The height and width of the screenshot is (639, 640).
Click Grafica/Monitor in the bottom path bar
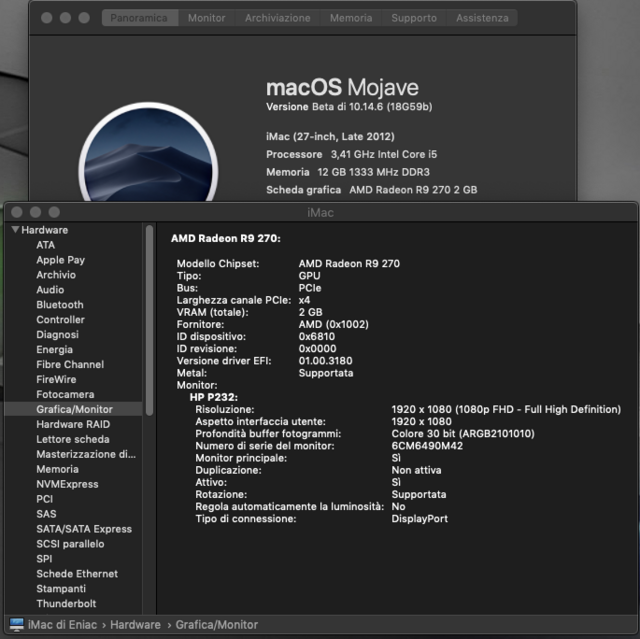coord(216,624)
